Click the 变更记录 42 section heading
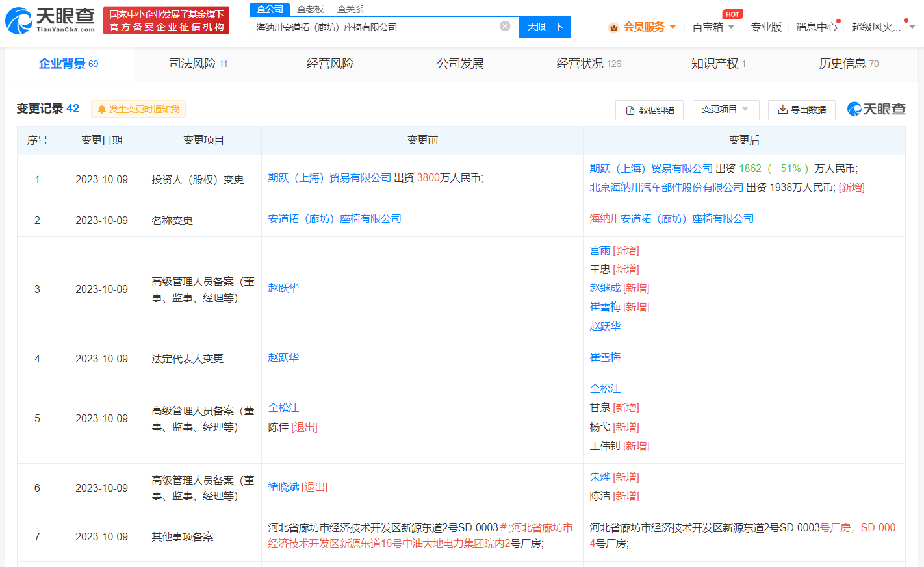This screenshot has width=924, height=567. coord(47,109)
